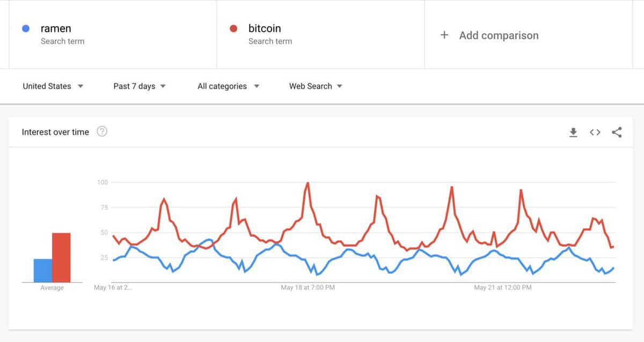Share the Interest over time chart
Screen dimensions: 644x342
coord(616,132)
